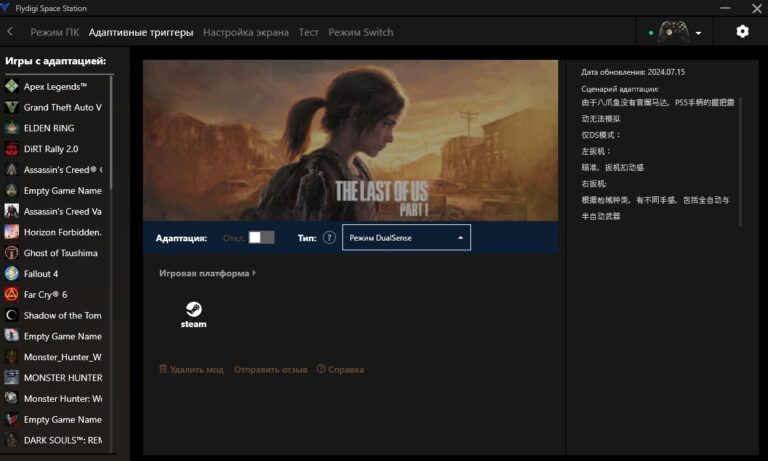Screen dimensions: 768x461
Task: Click the Grand Theft Auto V icon
Action: 12,107
